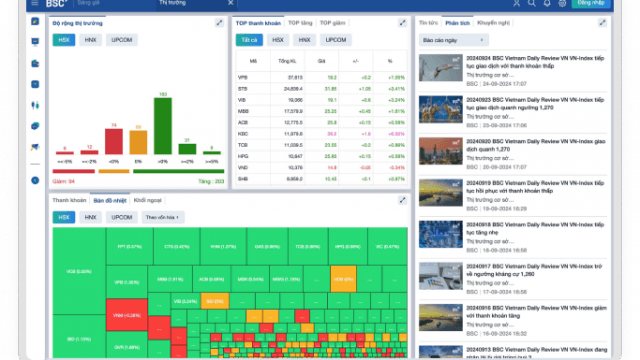Select HNX in Độ rộng thị trường panel
The image size is (640, 360).
90,40
